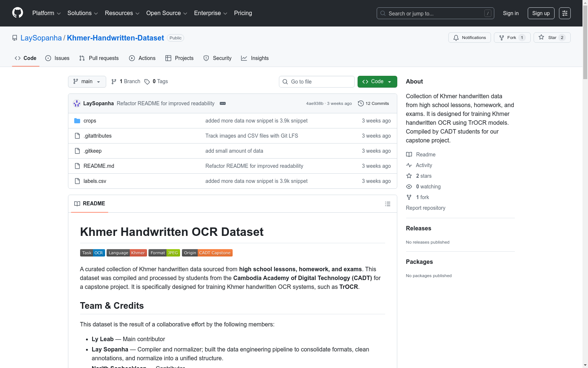Expand the Resources menu
Screen dimensions: 588x368
(x=122, y=13)
